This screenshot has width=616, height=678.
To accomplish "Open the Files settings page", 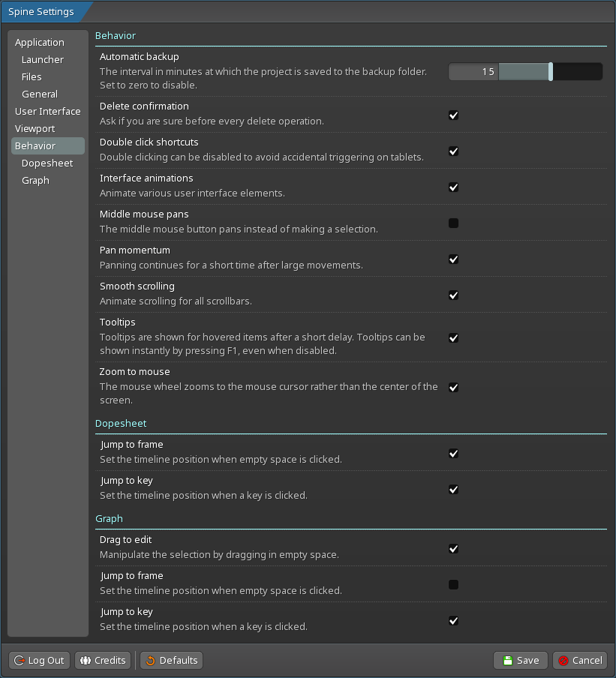I will point(32,77).
